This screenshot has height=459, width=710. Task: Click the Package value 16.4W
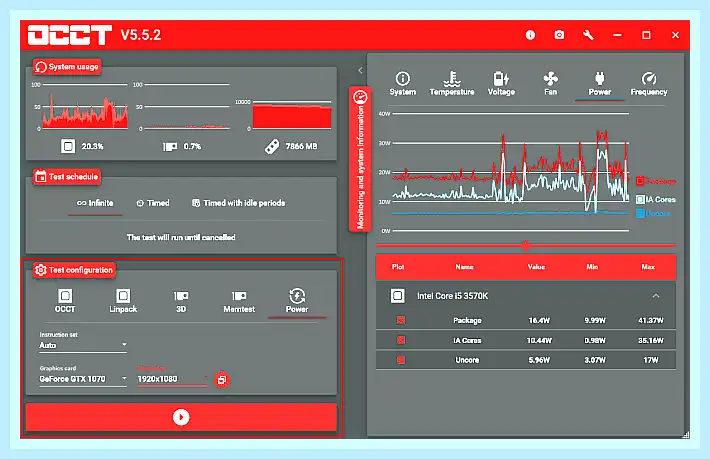click(539, 320)
